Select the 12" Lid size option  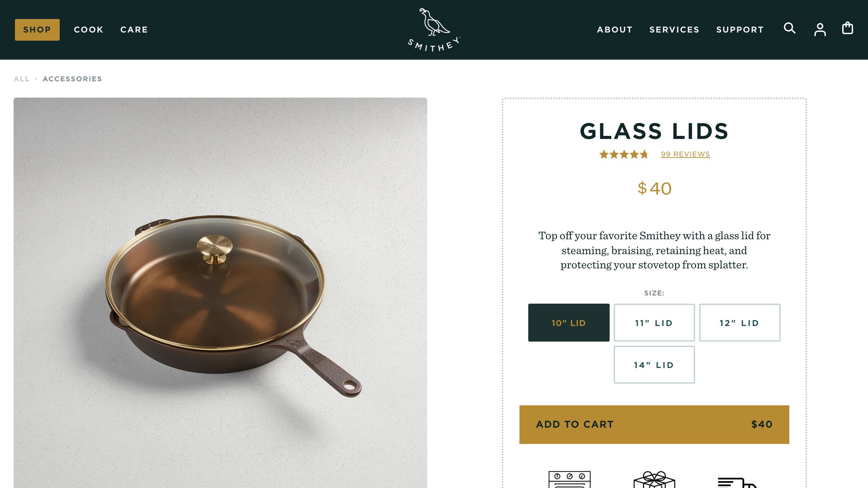tap(739, 323)
